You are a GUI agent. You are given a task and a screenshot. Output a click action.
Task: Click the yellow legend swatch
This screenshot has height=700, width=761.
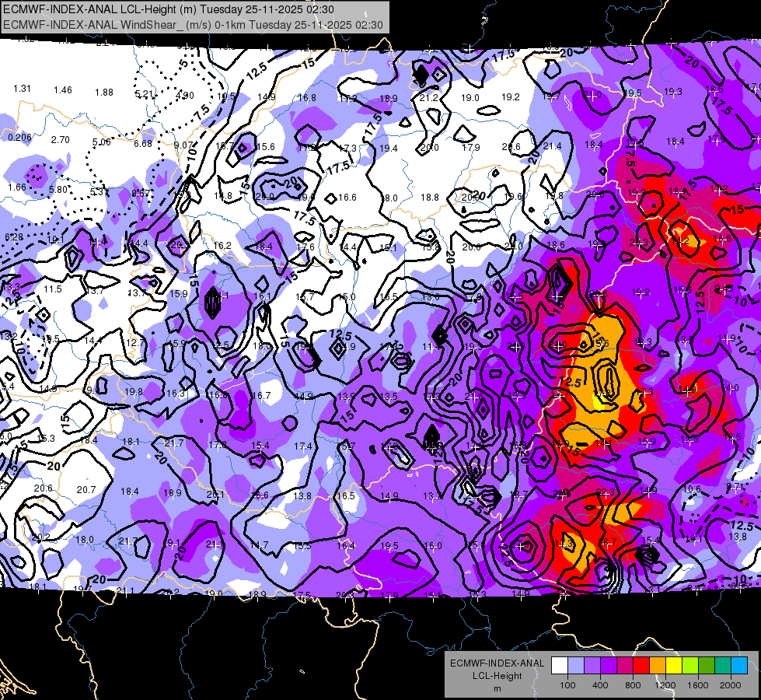point(674,665)
